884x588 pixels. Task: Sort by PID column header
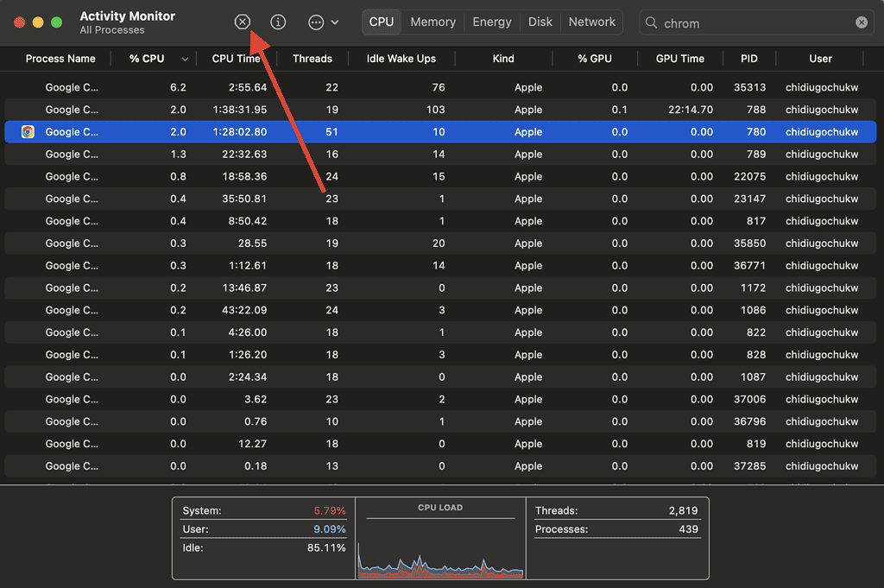[x=748, y=59]
